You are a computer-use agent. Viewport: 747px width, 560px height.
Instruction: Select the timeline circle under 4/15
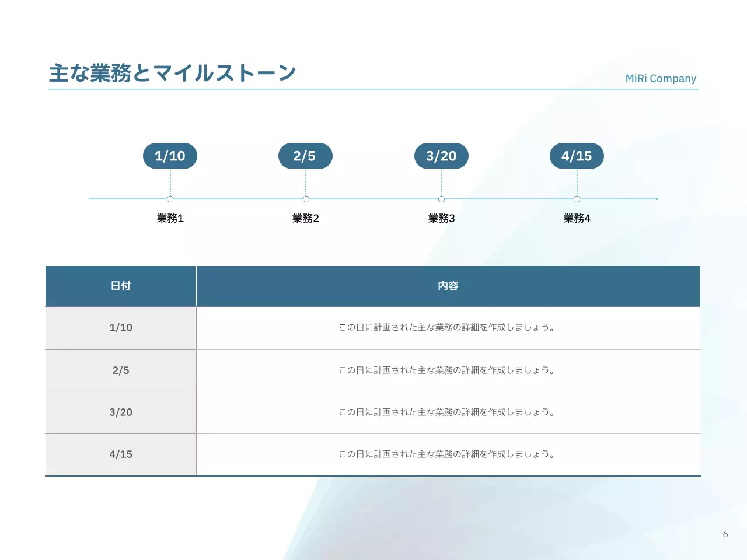tap(577, 199)
